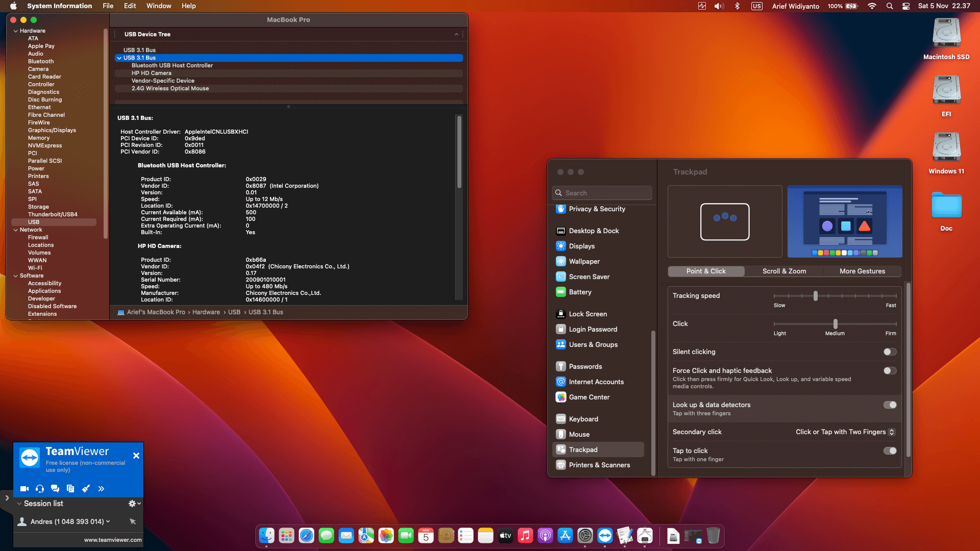Open the Secondary click options dropdown
This screenshot has height=551, width=980.
[x=892, y=432]
